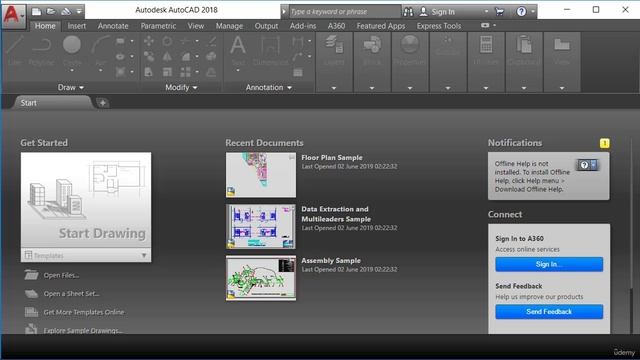Select the Text annotation tool
The width and height of the screenshot is (640, 360).
238,50
